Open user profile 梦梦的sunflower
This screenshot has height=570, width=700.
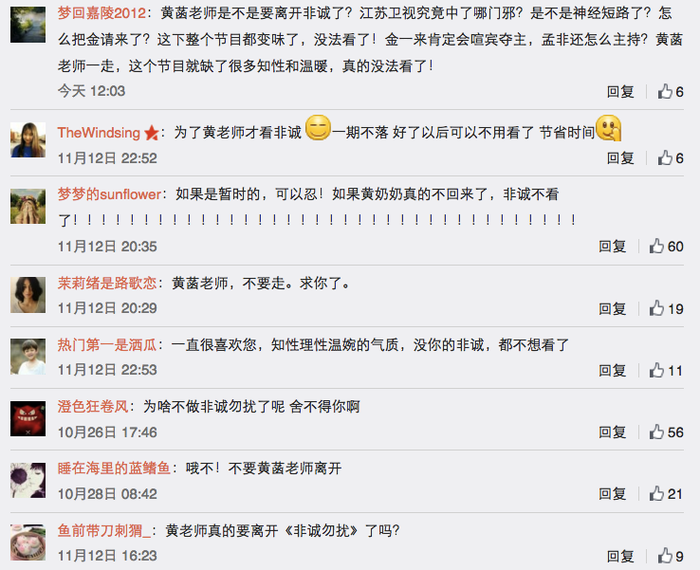pos(109,194)
